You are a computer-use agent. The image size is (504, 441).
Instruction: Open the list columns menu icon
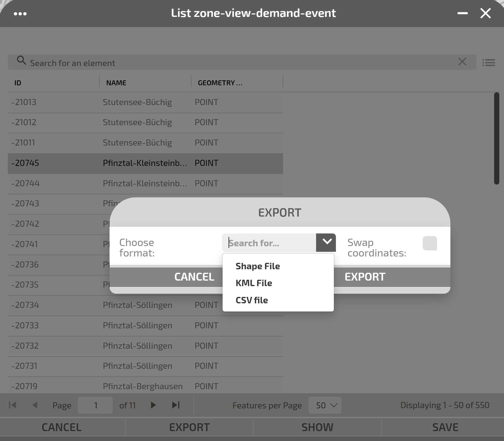point(489,63)
